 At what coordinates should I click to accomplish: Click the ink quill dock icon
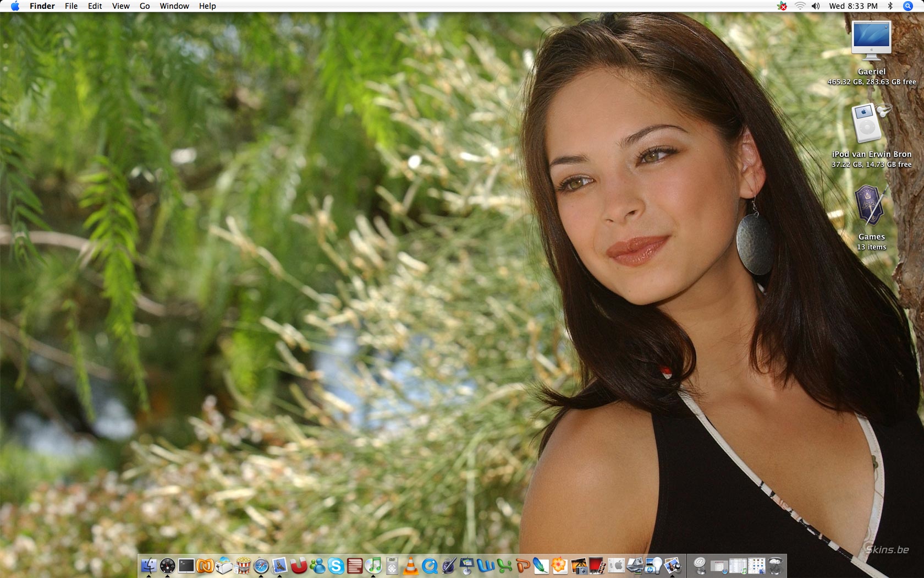point(448,565)
